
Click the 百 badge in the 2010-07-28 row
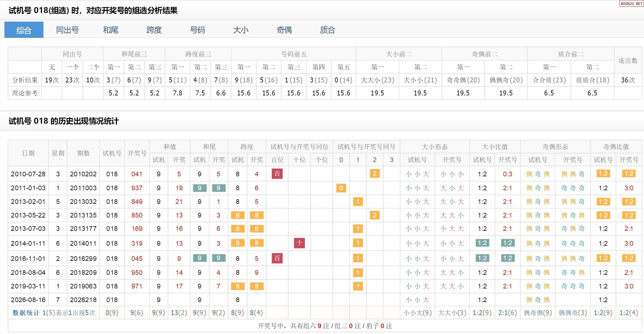(277, 174)
